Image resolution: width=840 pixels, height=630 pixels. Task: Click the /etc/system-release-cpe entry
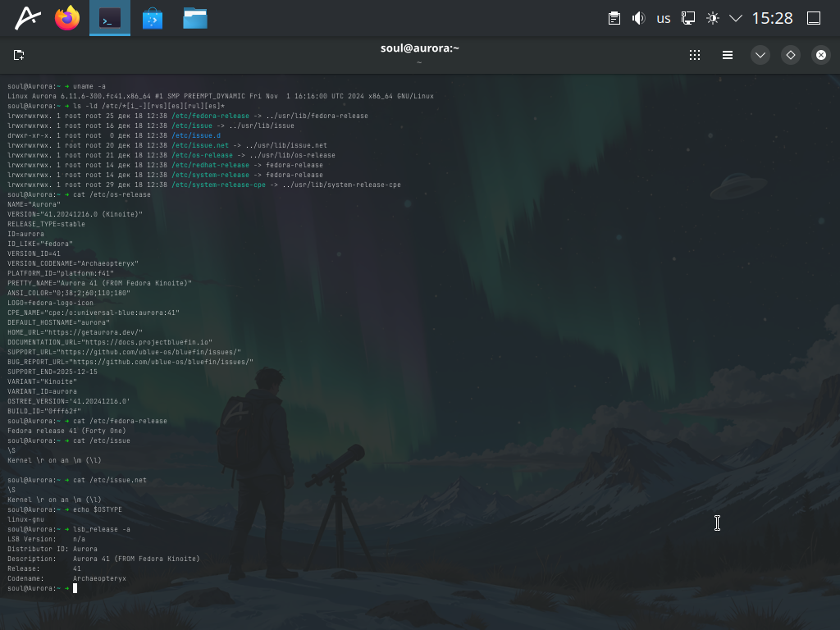[218, 185]
